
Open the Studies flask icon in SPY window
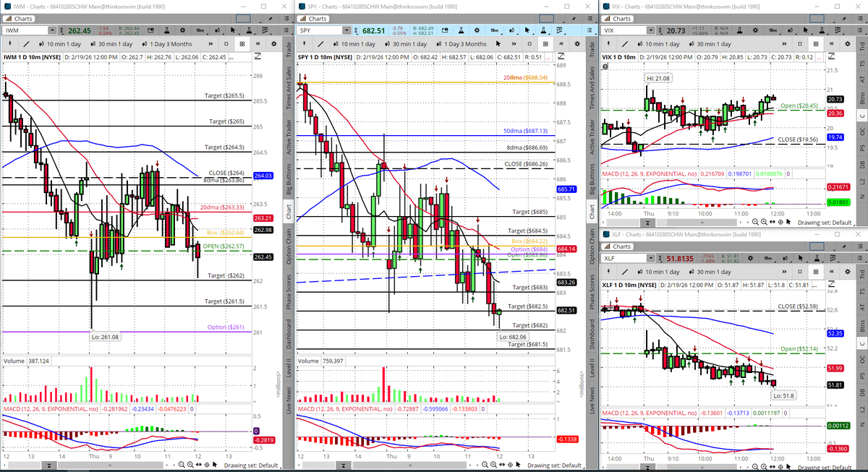click(x=461, y=30)
